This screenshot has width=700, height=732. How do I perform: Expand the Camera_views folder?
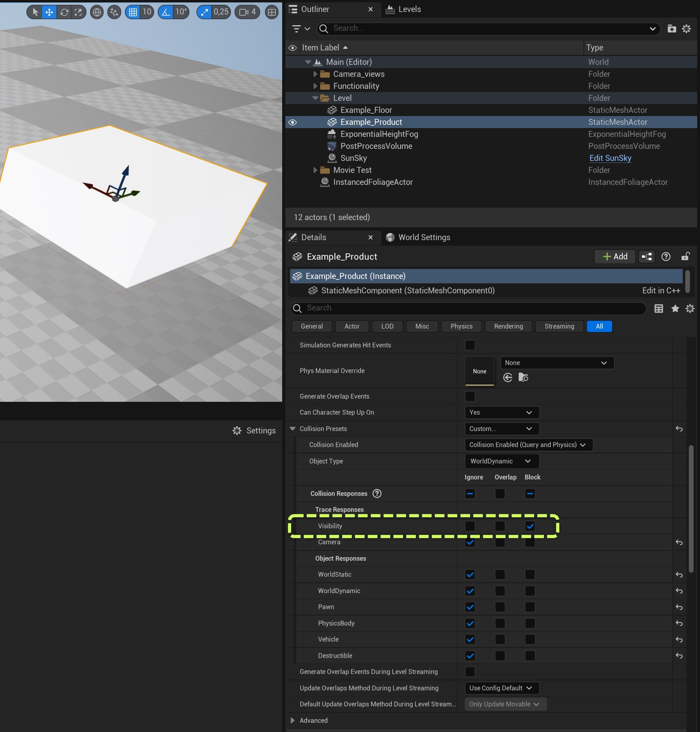pos(315,74)
